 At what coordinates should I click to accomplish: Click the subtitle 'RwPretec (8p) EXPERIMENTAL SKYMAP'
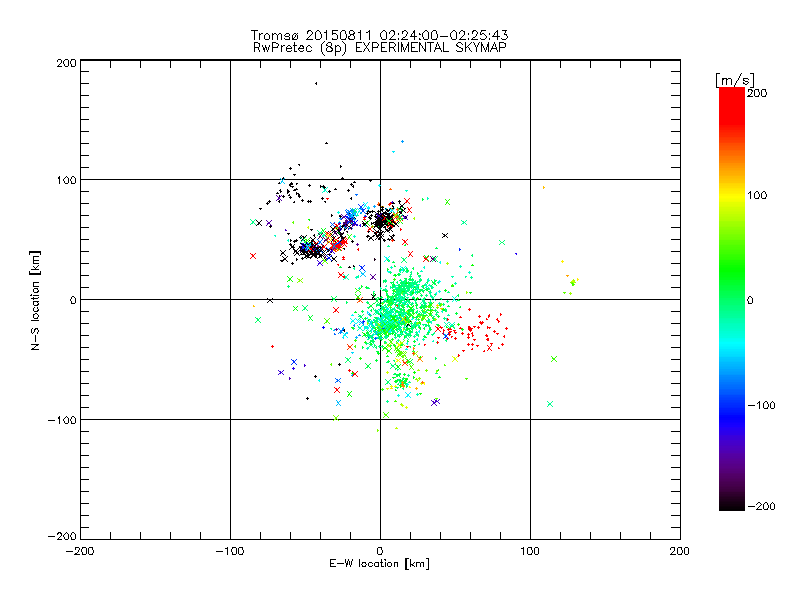pos(379,47)
